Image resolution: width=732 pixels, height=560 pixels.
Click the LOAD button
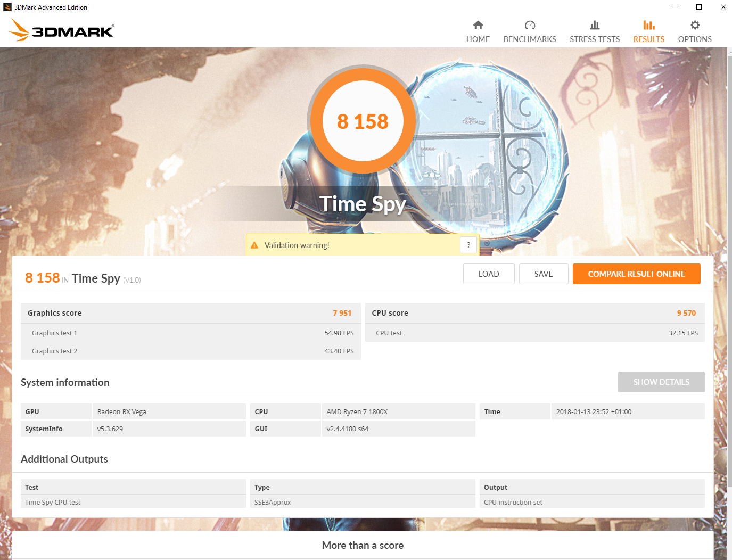tap(489, 274)
